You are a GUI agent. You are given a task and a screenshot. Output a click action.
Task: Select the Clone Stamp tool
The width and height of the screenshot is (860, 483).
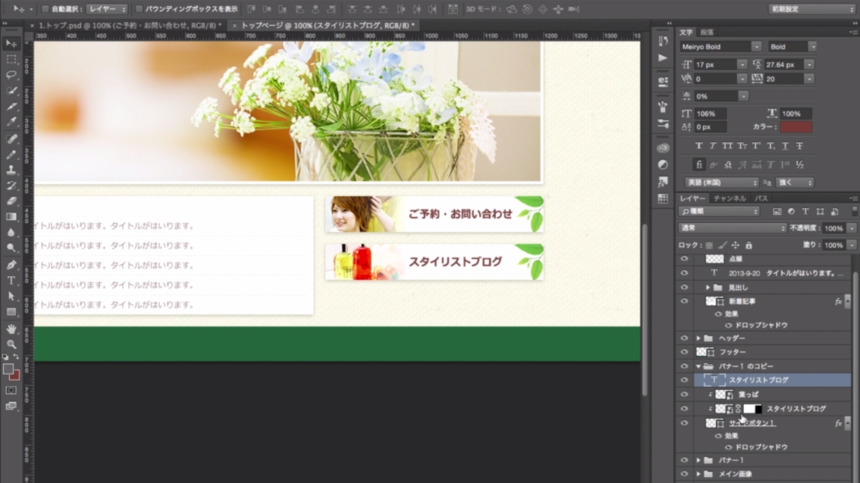coord(11,170)
